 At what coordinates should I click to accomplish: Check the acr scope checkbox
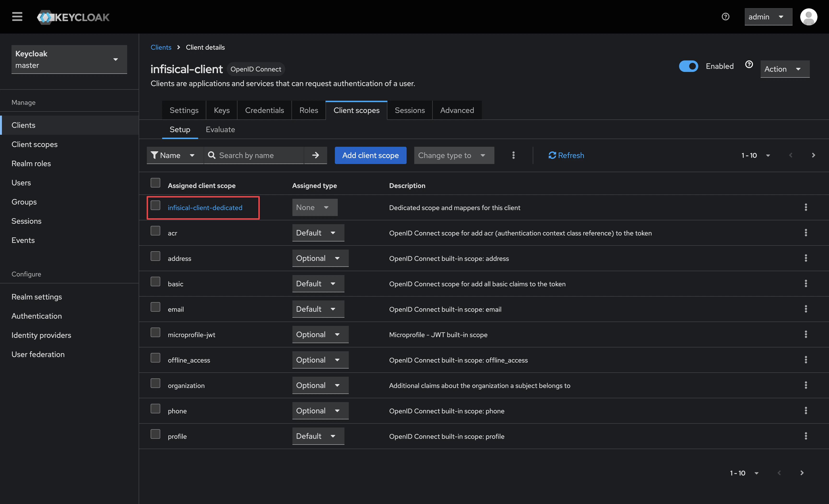coord(155,231)
